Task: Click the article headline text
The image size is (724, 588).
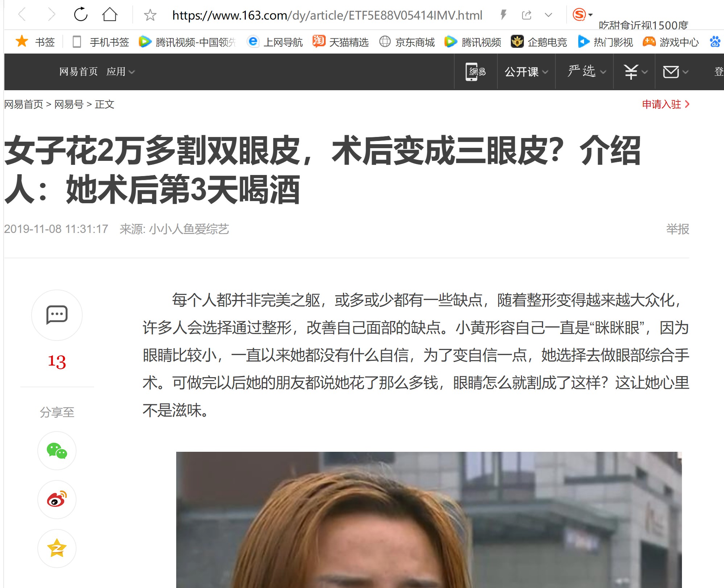Action: tap(322, 170)
